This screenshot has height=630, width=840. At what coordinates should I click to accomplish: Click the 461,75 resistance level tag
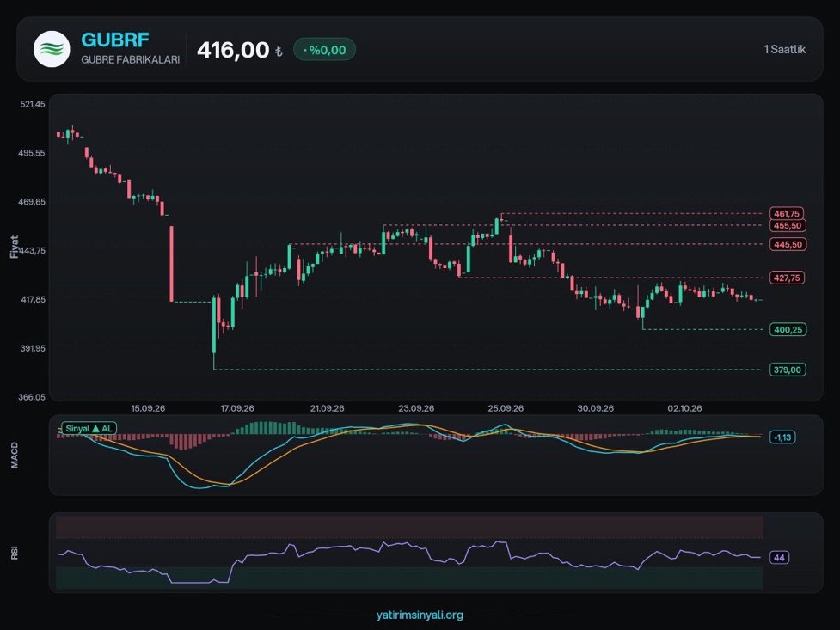787,214
